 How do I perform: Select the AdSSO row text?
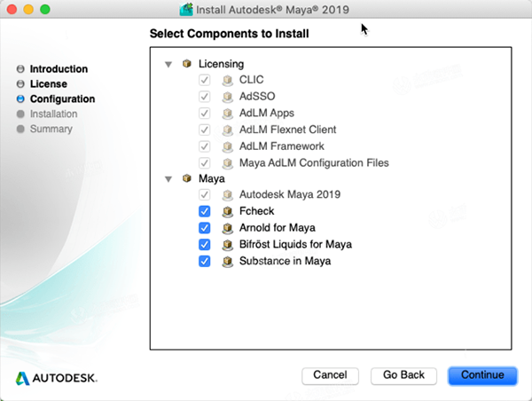(x=257, y=96)
